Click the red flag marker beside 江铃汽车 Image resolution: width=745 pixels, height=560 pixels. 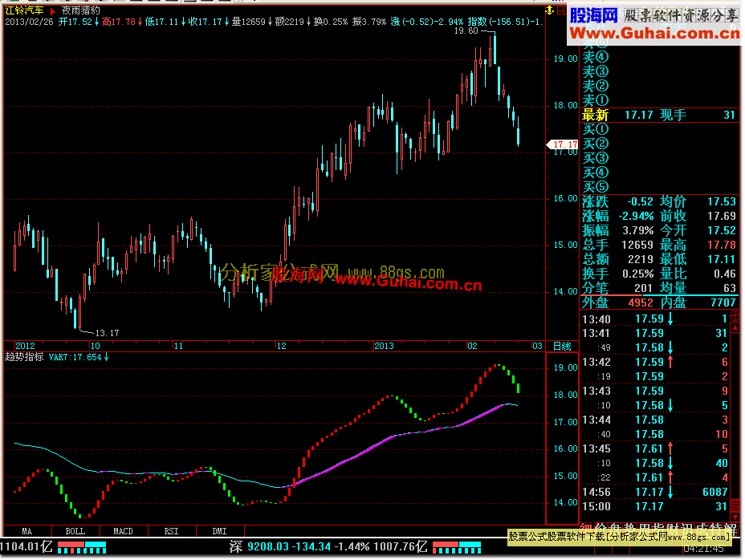pos(52,10)
